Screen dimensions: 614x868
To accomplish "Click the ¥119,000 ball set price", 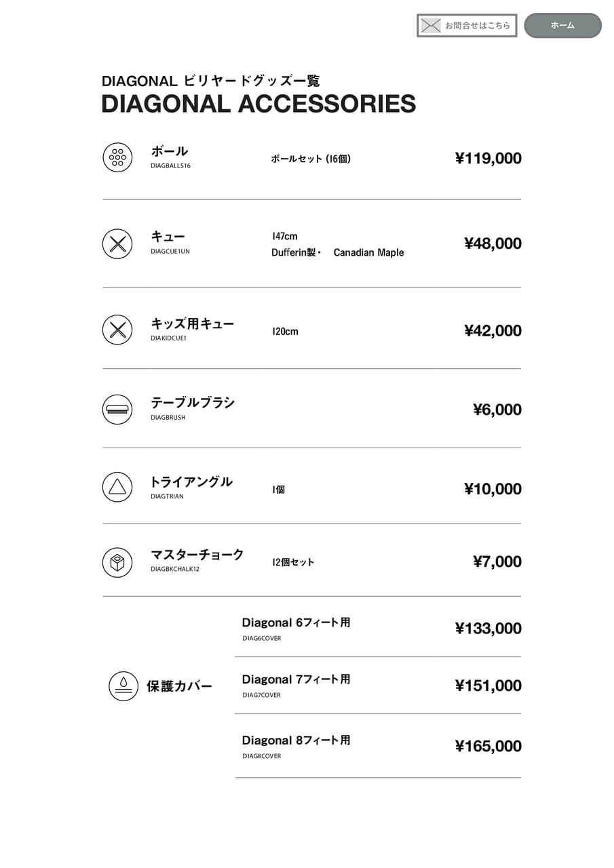I will [x=488, y=159].
